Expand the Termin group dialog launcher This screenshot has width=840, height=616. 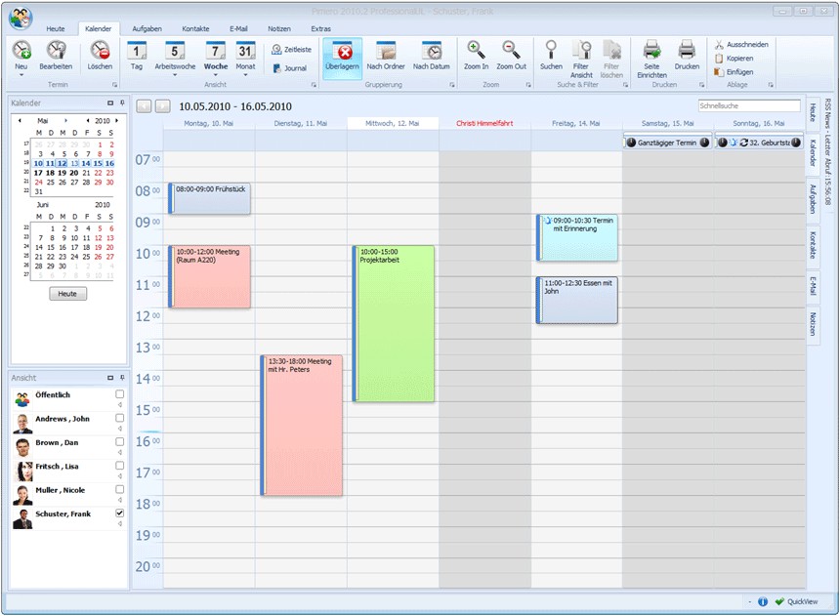(x=114, y=85)
